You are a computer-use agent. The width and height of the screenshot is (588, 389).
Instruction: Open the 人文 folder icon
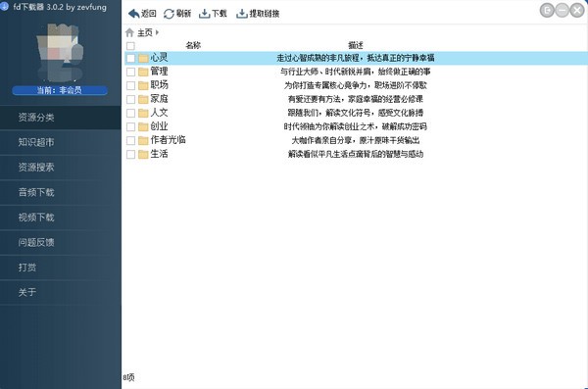143,113
